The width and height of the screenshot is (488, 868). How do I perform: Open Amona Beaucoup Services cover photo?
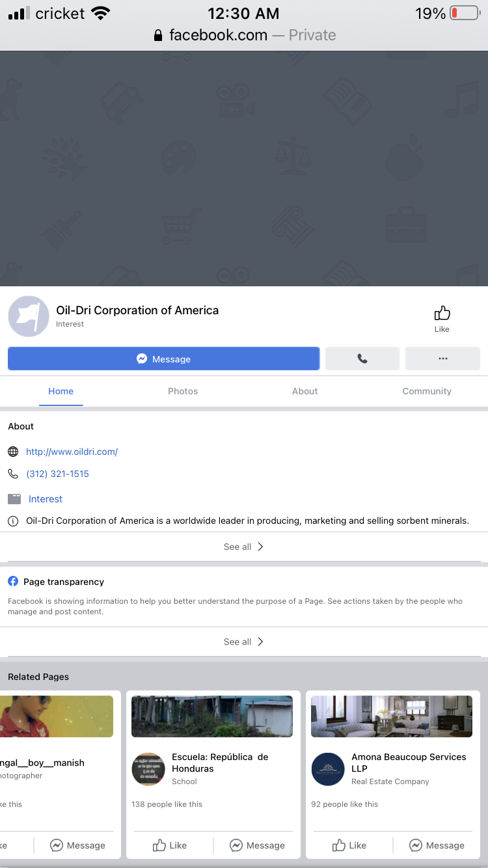point(392,716)
